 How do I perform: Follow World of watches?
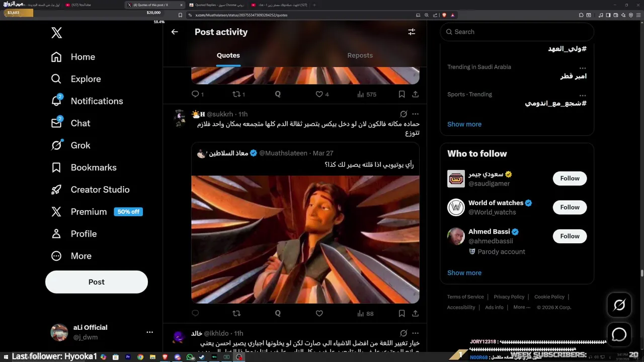pos(570,207)
